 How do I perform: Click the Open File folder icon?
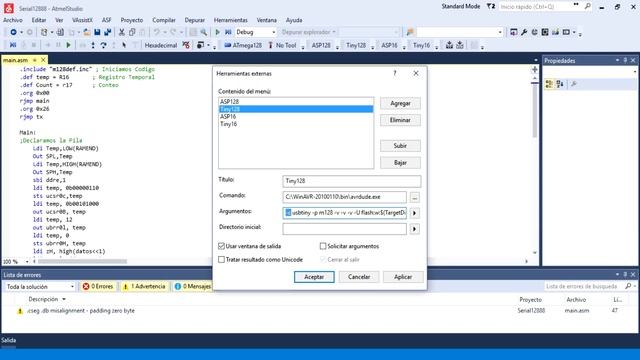87,32
